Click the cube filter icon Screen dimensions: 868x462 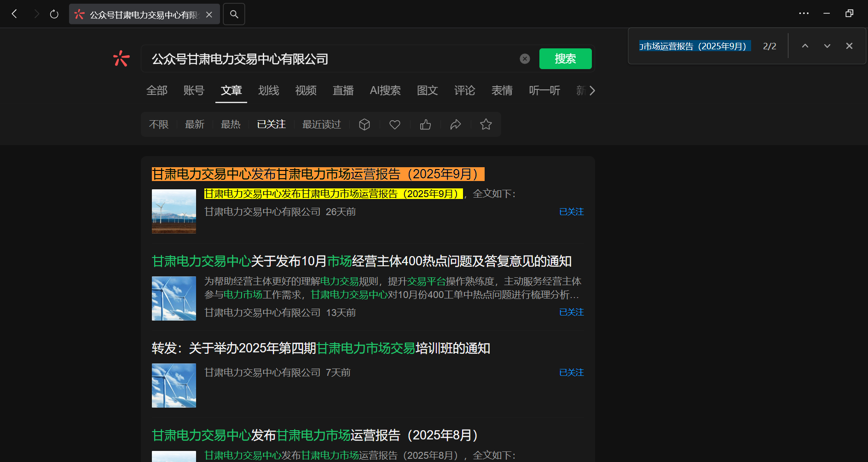tap(365, 124)
